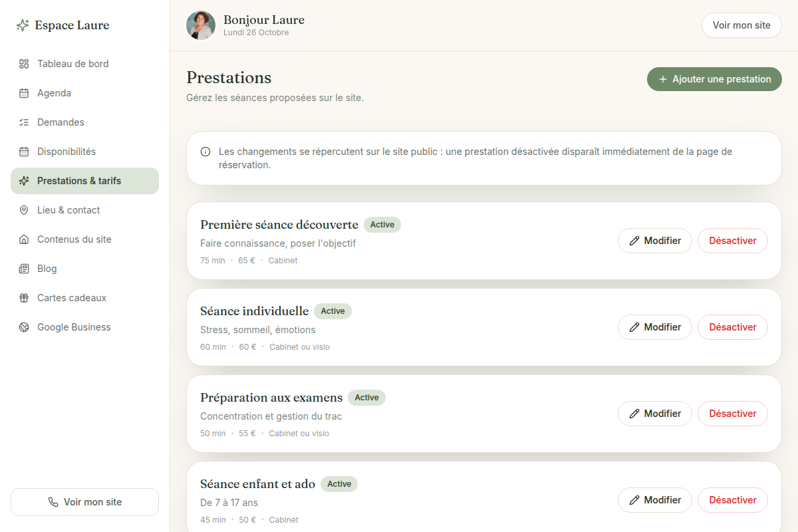
Task: Click the pencil icon for Préparation aux examens
Action: pyautogui.click(x=634, y=414)
